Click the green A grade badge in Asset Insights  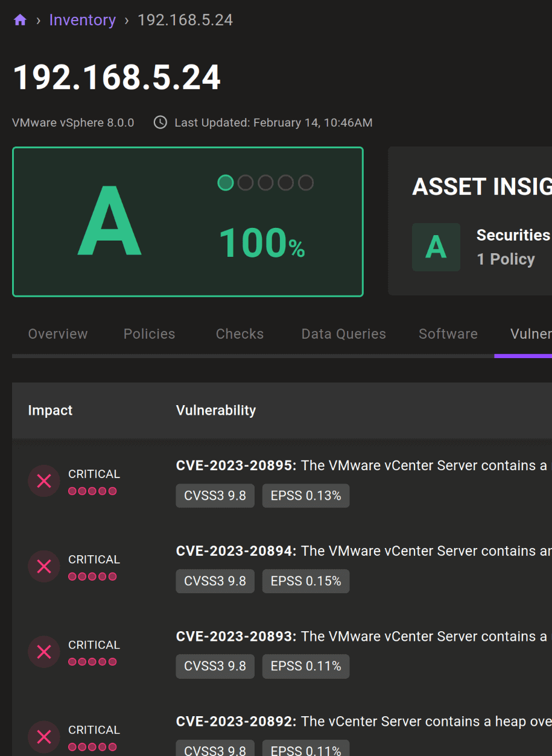[x=436, y=247]
